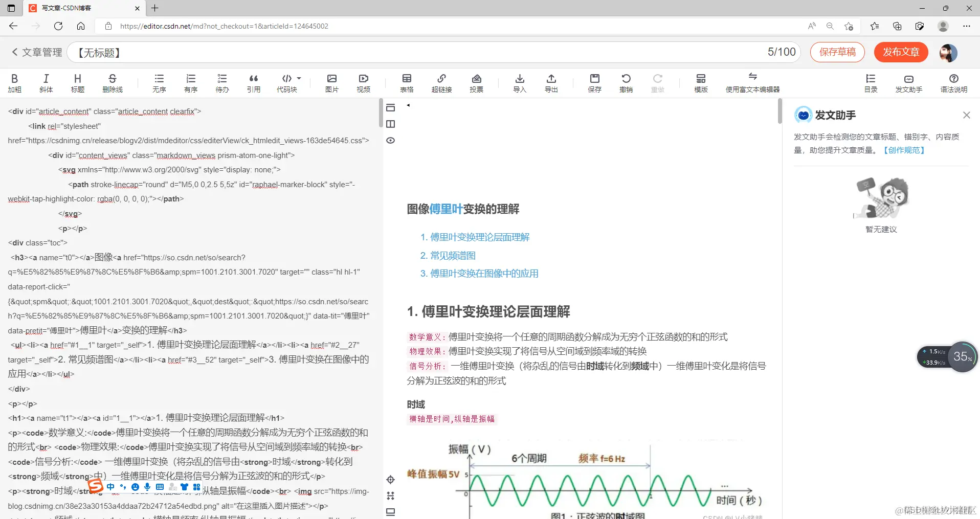Add a hyperlink with the 超链接 tool
Screen dimensions: 980x519
441,82
